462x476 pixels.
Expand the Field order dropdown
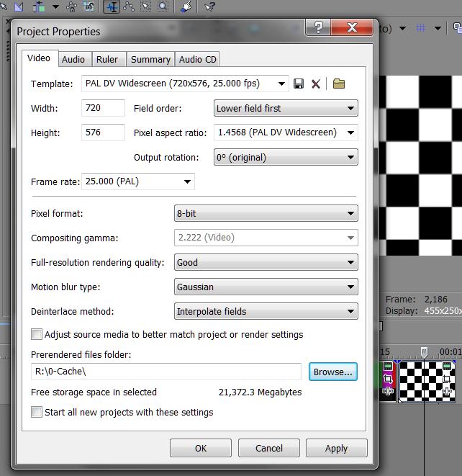286,108
